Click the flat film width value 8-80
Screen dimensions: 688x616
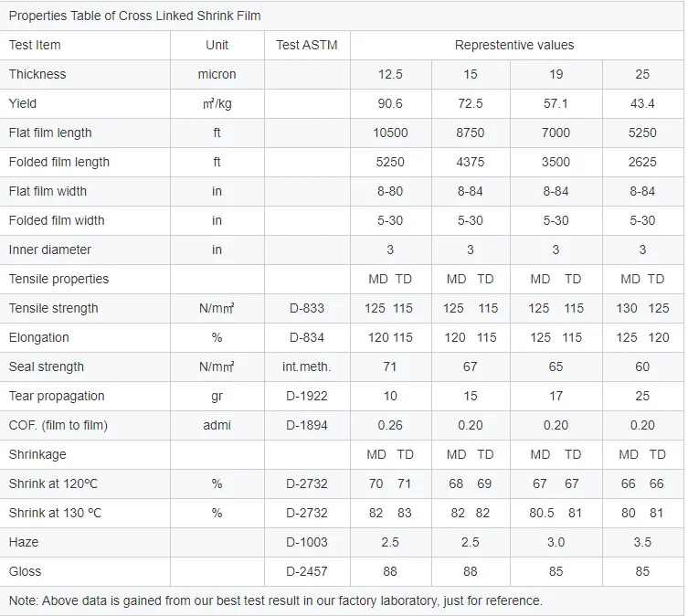pos(390,191)
